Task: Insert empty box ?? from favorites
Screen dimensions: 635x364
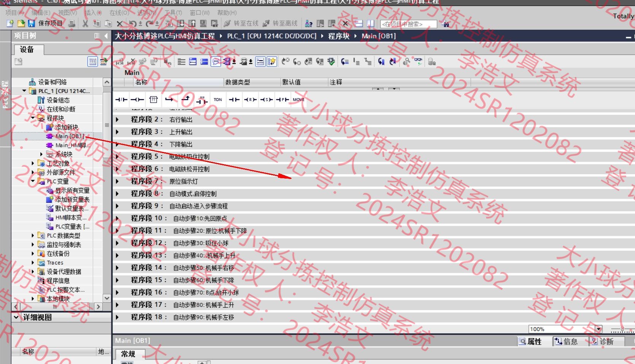Action: (153, 100)
